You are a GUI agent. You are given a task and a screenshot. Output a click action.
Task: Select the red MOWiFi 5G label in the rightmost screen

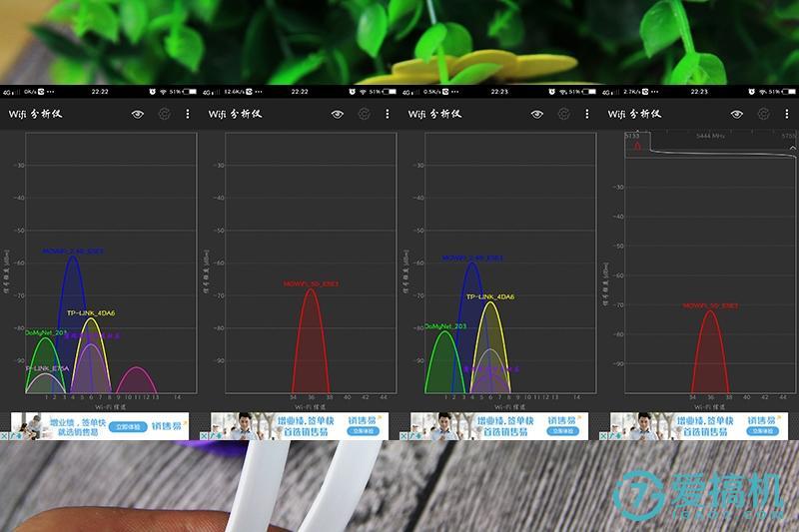[710, 306]
